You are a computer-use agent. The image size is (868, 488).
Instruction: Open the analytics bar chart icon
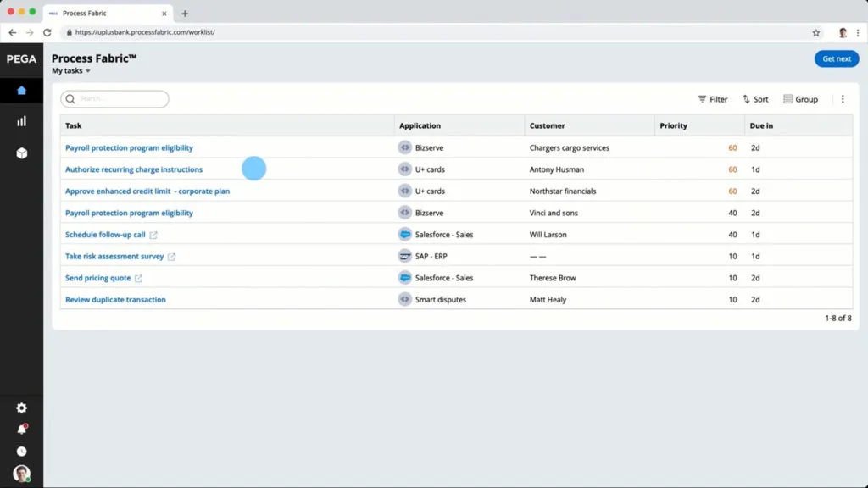click(21, 121)
